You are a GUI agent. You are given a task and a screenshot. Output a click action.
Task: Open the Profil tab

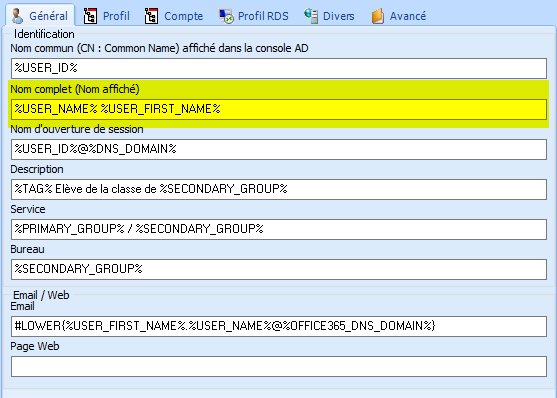107,16
